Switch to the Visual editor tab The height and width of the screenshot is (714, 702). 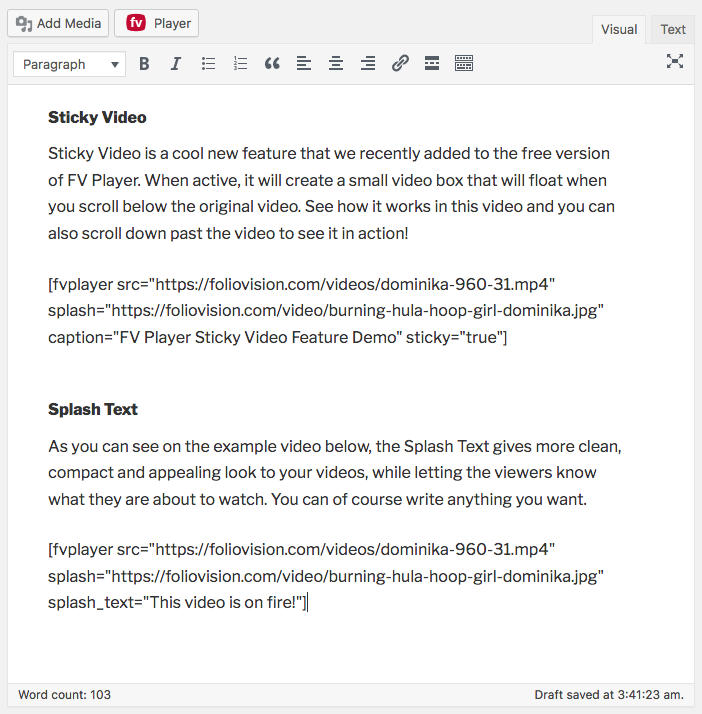619,30
